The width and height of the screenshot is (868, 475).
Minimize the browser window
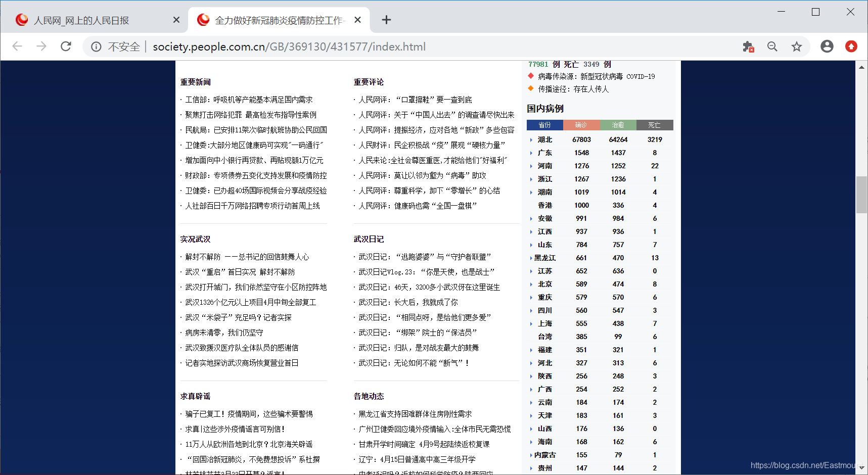[781, 12]
